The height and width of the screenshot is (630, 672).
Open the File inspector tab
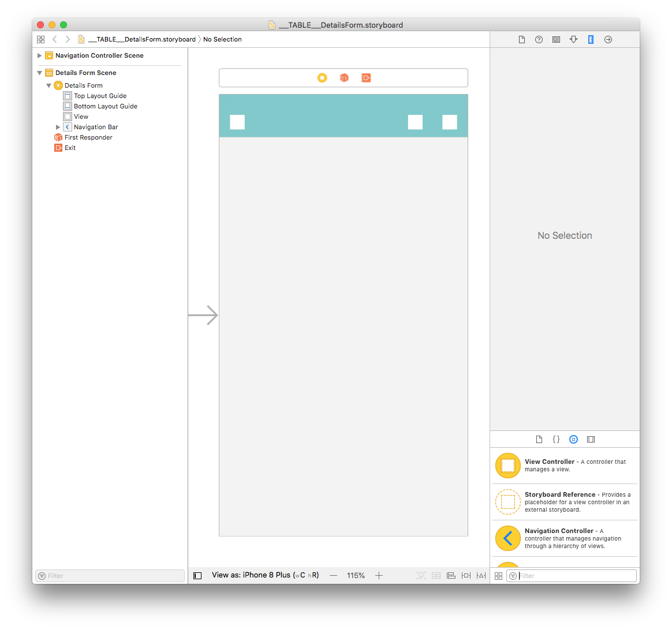(521, 39)
